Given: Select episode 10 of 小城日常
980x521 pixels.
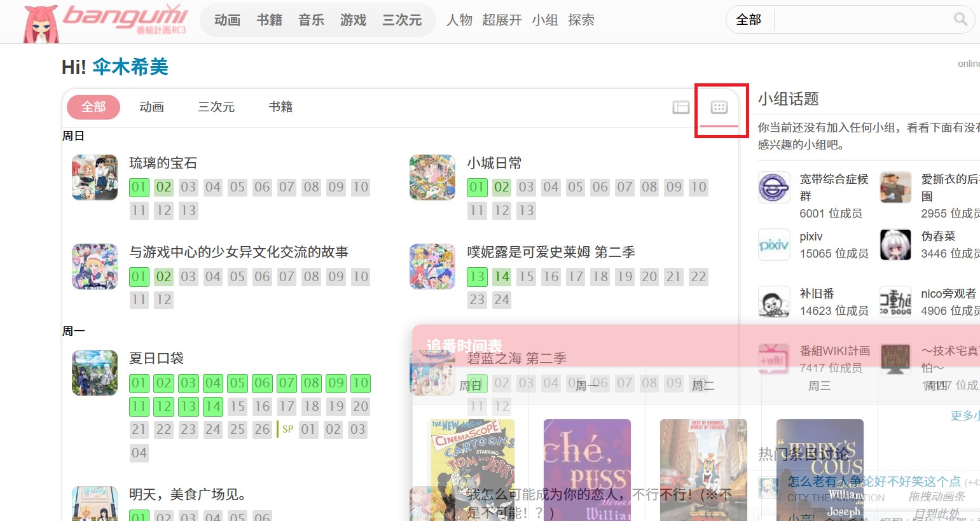Looking at the screenshot, I should pos(699,187).
